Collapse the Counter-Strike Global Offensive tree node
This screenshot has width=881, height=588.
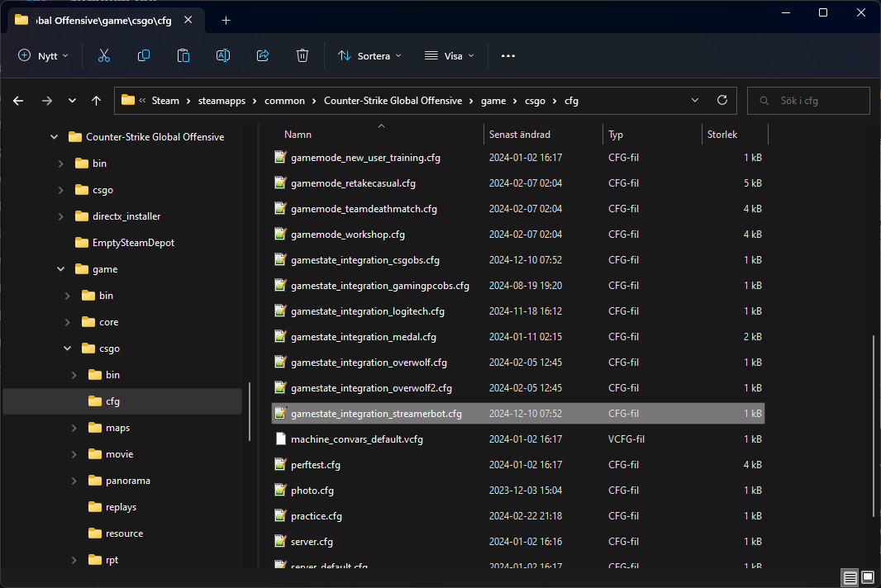point(55,137)
